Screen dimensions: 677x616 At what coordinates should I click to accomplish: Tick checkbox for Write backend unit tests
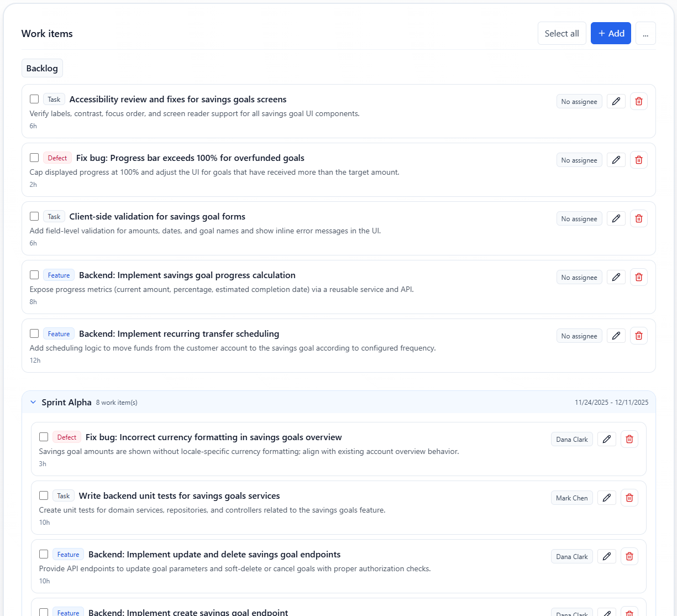click(x=44, y=495)
